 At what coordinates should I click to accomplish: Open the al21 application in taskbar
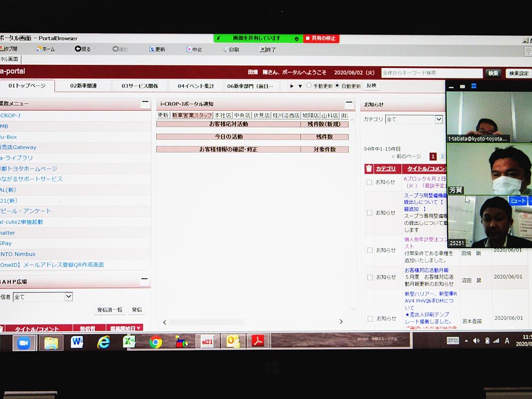click(207, 341)
